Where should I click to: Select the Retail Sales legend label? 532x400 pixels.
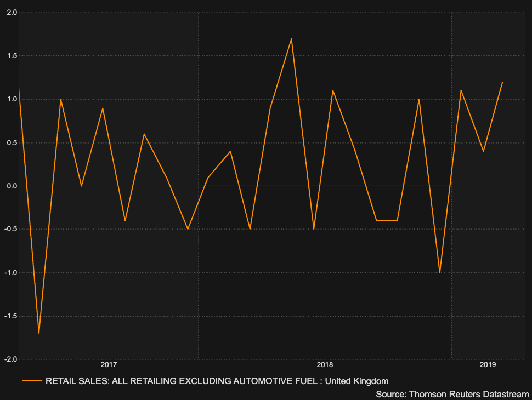(x=217, y=381)
